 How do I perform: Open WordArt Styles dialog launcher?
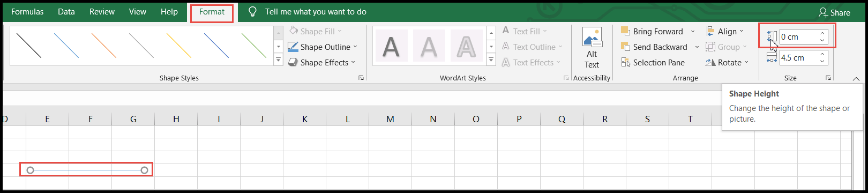pyautogui.click(x=566, y=78)
